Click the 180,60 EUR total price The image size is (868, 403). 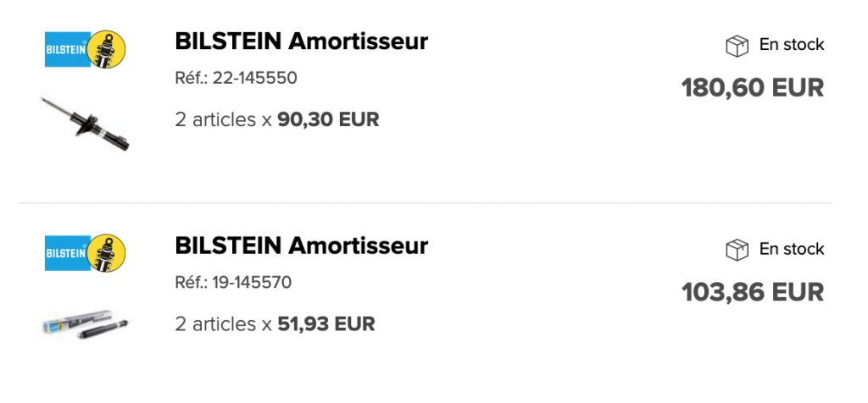tap(753, 88)
